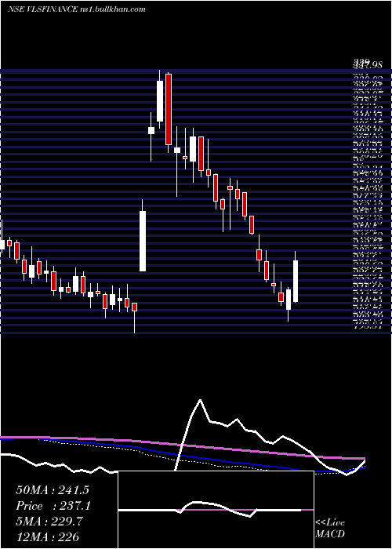Viewport: 392px width, 549px height.
Task: Click the 5MA : 229.7 label
Action: (49, 522)
